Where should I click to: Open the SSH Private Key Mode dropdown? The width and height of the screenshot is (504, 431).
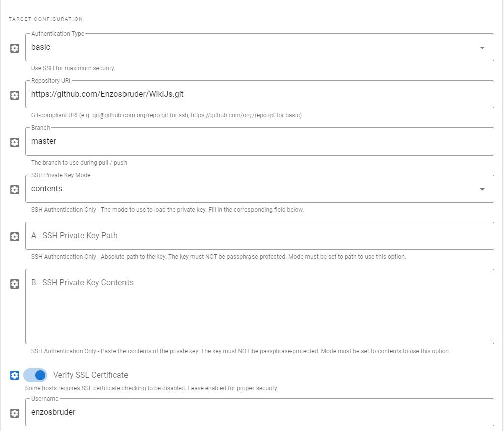(x=482, y=189)
